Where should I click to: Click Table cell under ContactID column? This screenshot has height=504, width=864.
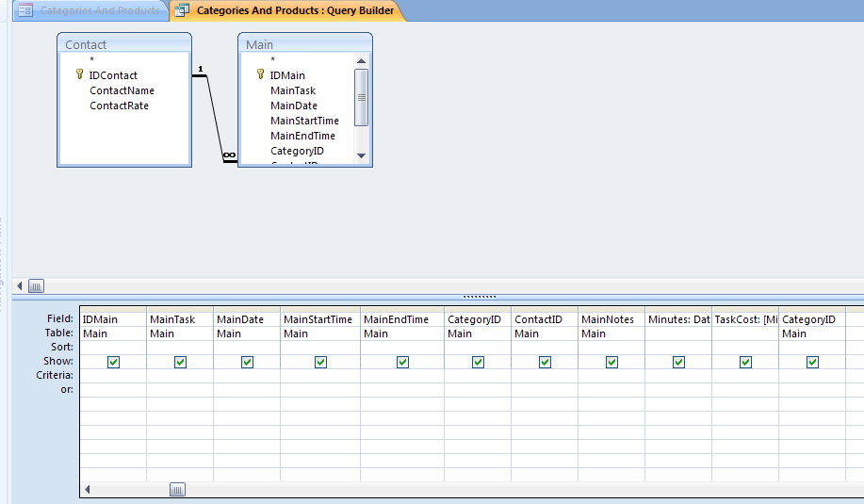(545, 333)
